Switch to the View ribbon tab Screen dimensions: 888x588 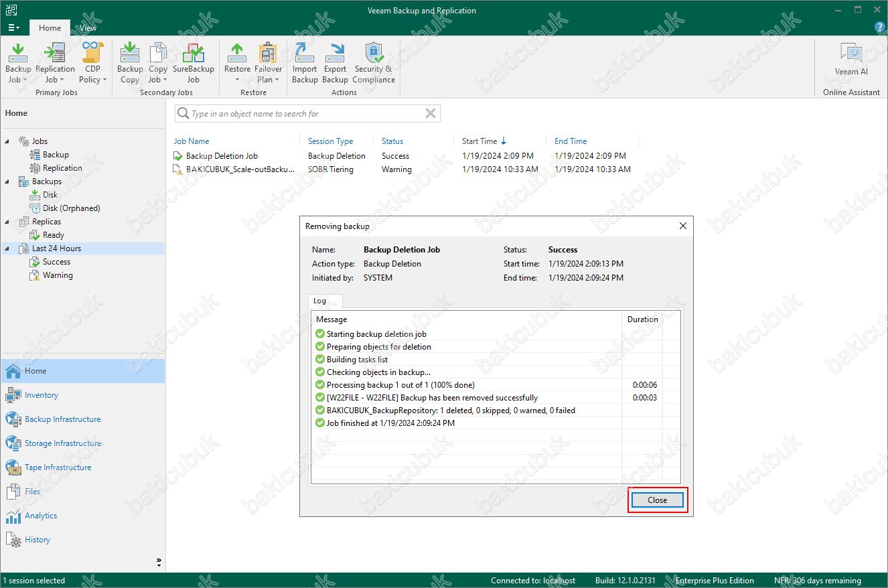(88, 28)
